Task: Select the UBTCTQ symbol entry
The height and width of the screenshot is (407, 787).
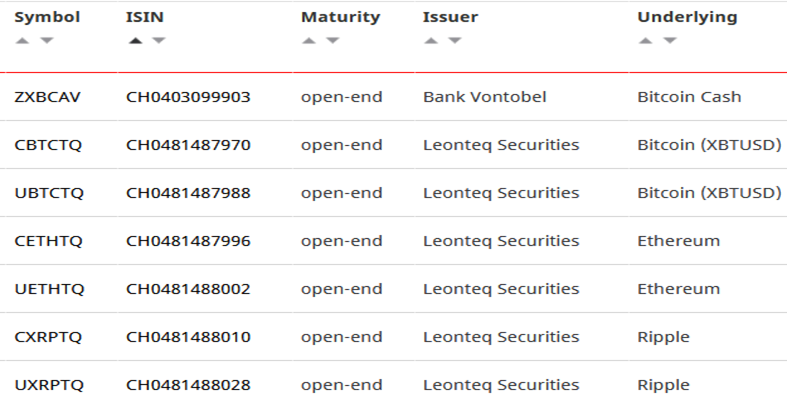Action: tap(49, 193)
